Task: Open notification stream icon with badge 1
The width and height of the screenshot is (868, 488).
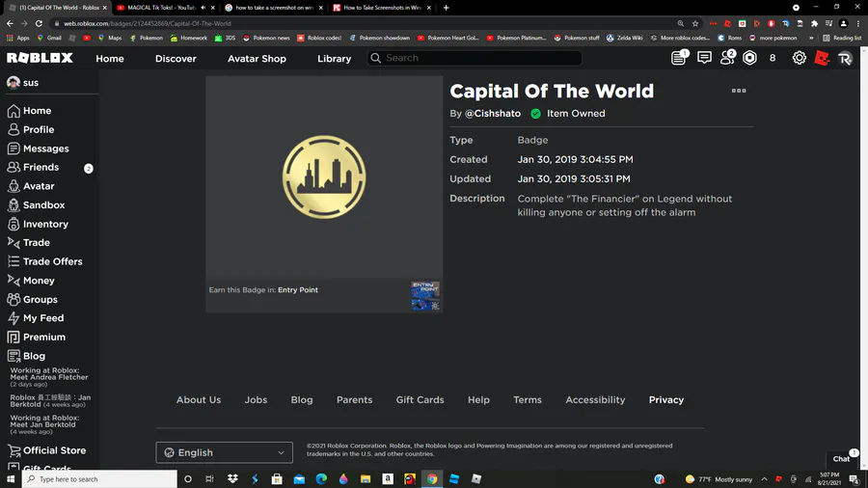Action: click(x=679, y=58)
